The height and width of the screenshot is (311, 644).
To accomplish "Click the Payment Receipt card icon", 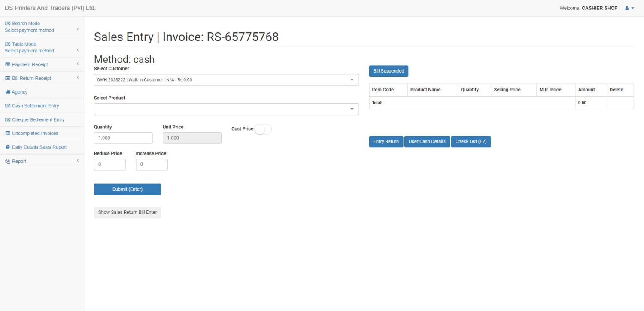I will 7,64.
